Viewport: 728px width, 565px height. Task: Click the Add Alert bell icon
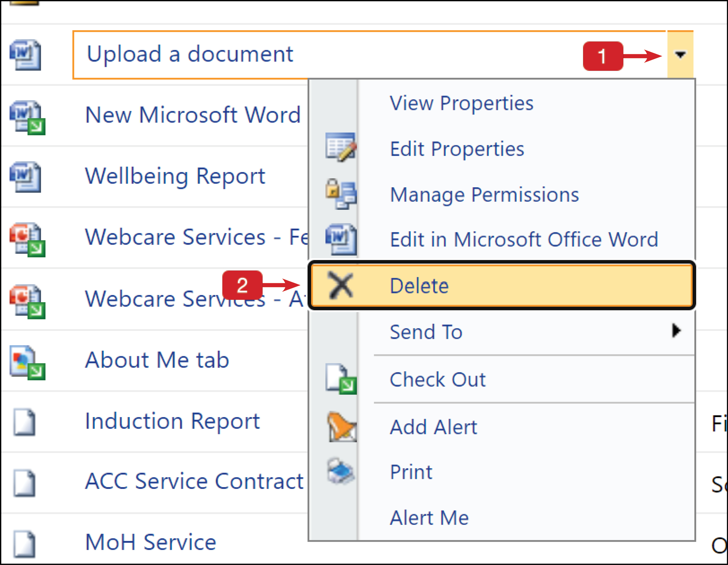point(341,427)
